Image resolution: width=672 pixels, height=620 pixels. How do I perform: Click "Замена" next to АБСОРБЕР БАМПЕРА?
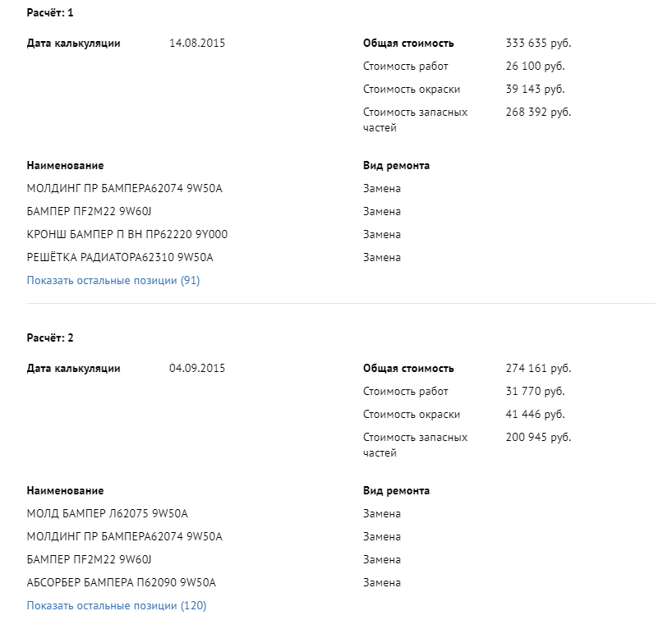[x=382, y=583]
